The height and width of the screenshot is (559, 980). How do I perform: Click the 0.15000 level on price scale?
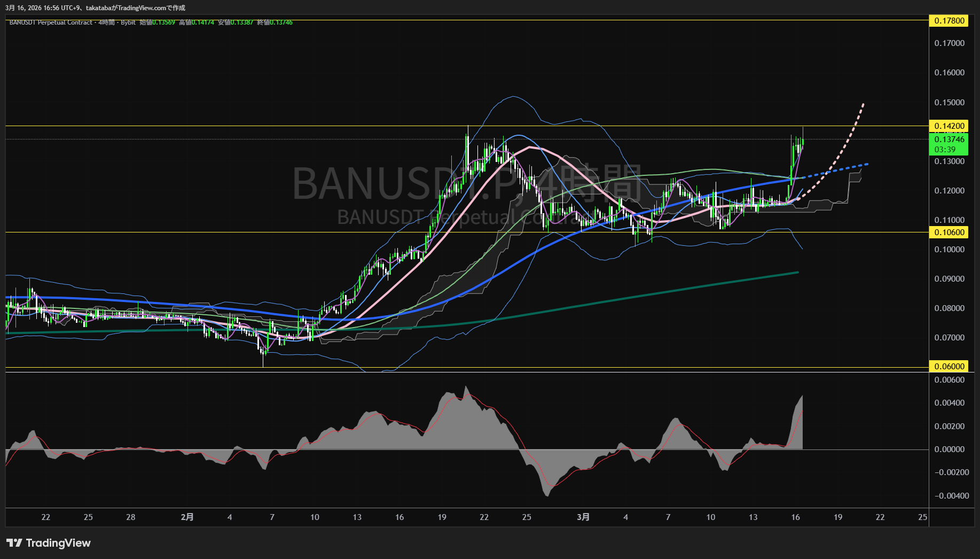click(x=949, y=103)
